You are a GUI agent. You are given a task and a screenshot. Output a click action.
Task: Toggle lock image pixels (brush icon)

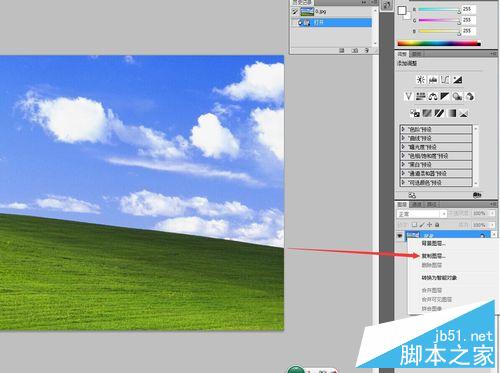pos(422,225)
